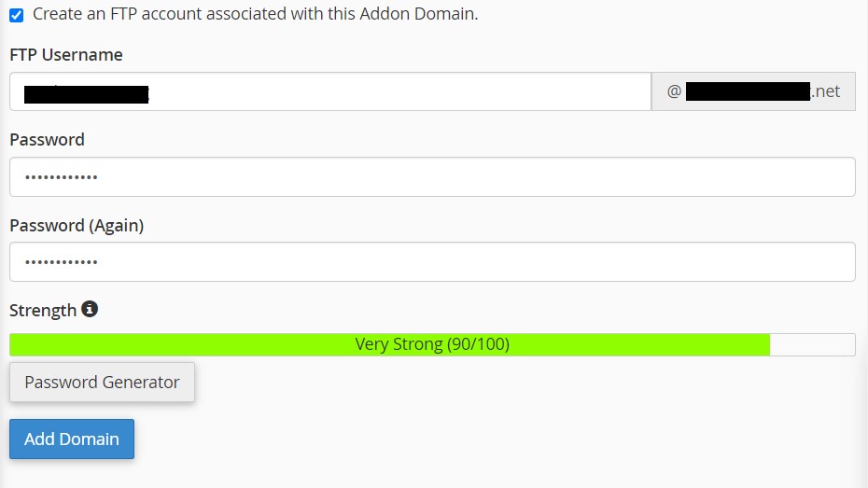Click the Password (Again) label
868x488 pixels.
(x=77, y=226)
